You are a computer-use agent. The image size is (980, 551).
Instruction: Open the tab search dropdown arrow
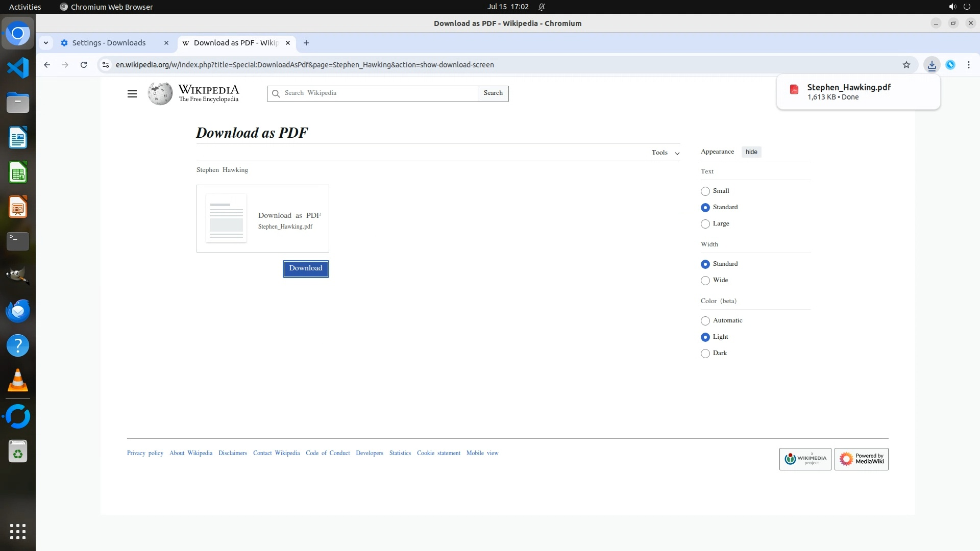(46, 43)
